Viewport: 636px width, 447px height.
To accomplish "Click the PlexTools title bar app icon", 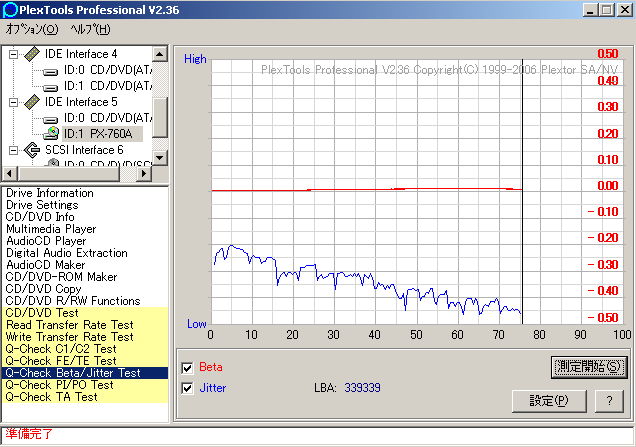I will pos(11,10).
